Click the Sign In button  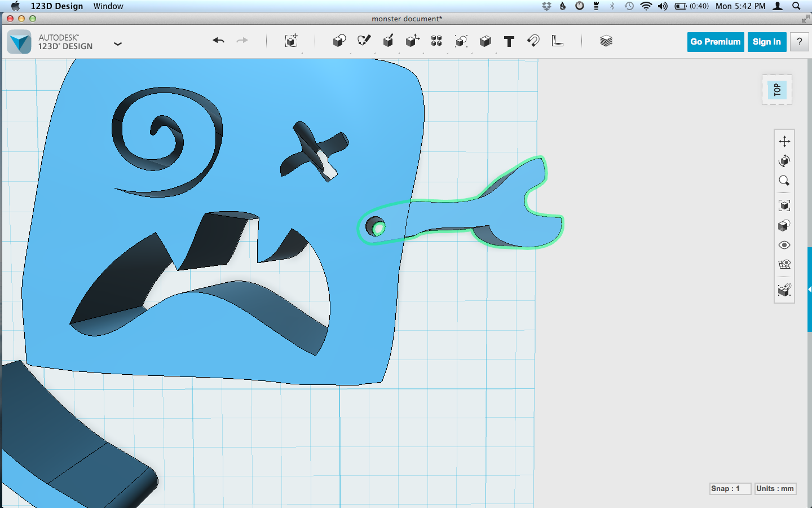pyautogui.click(x=767, y=42)
